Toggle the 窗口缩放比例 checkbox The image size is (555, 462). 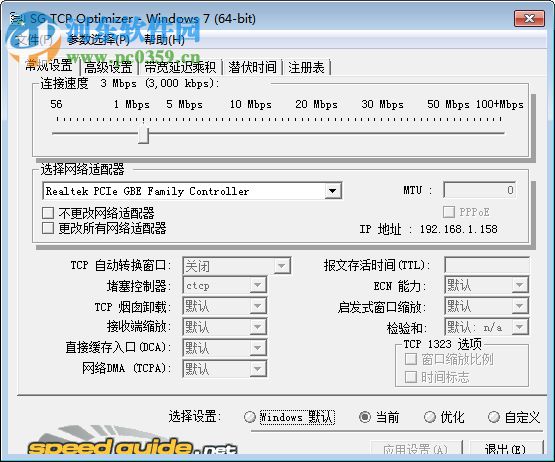411,359
